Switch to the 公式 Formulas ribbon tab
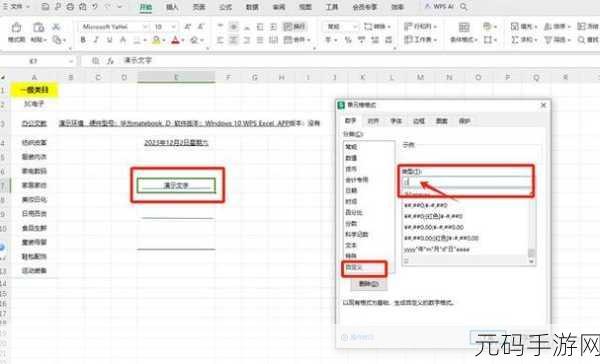 click(x=225, y=7)
